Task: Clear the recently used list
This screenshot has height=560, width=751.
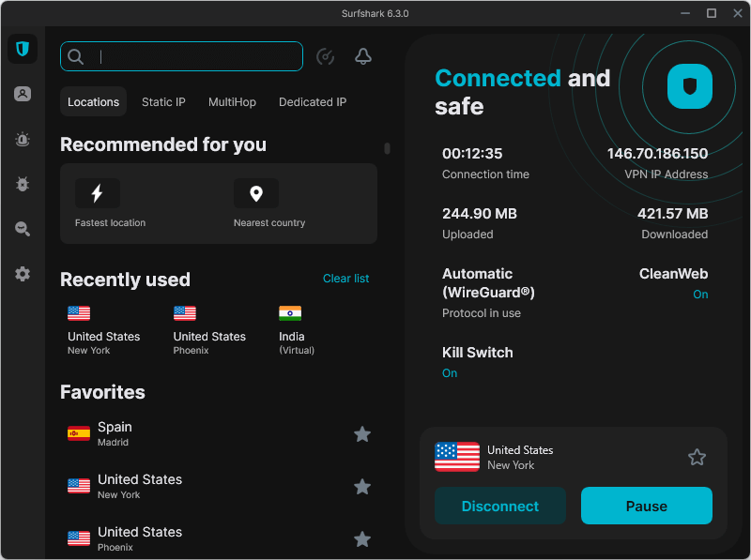Action: [348, 279]
